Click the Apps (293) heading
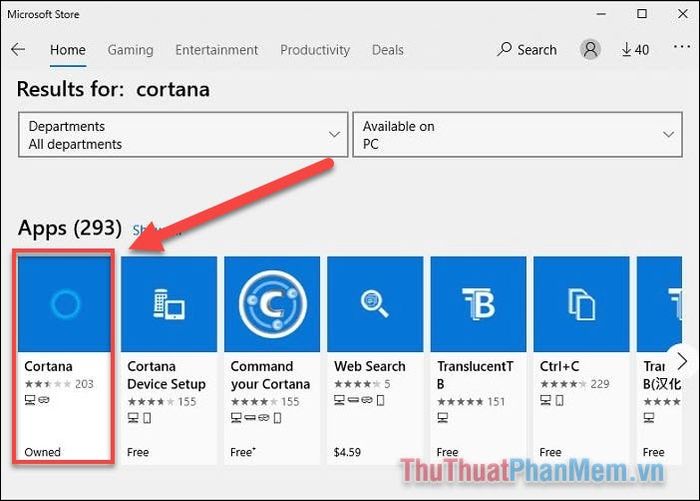 click(x=70, y=228)
